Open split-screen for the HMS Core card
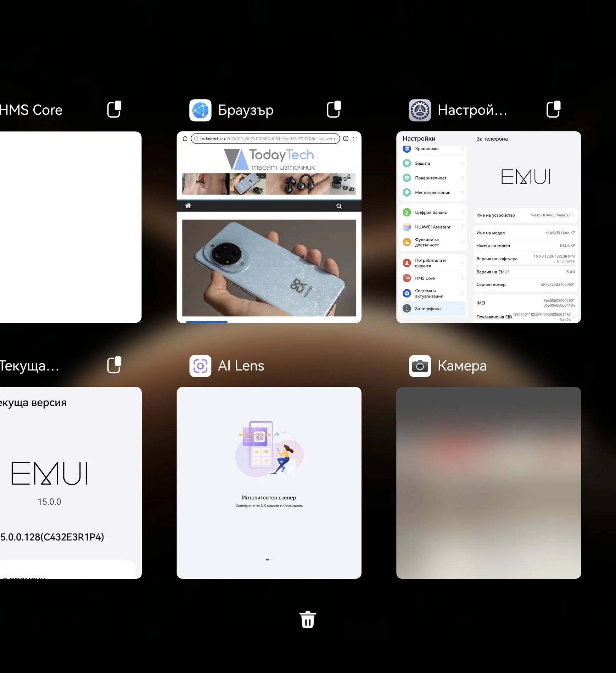The height and width of the screenshot is (673, 616). tap(114, 109)
